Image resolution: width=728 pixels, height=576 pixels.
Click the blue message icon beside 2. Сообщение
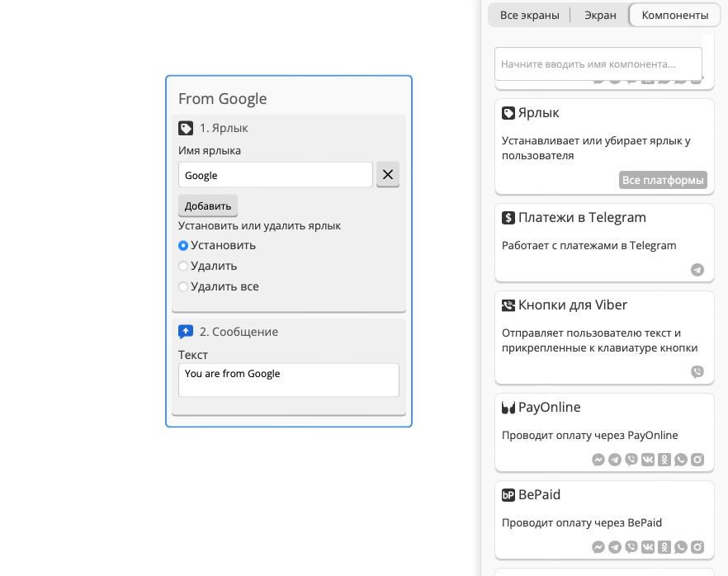pos(186,332)
